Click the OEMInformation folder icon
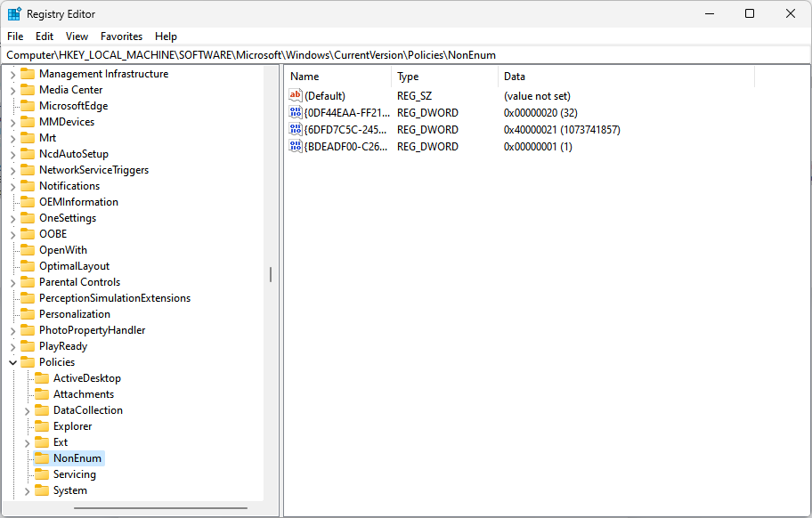 [x=28, y=202]
